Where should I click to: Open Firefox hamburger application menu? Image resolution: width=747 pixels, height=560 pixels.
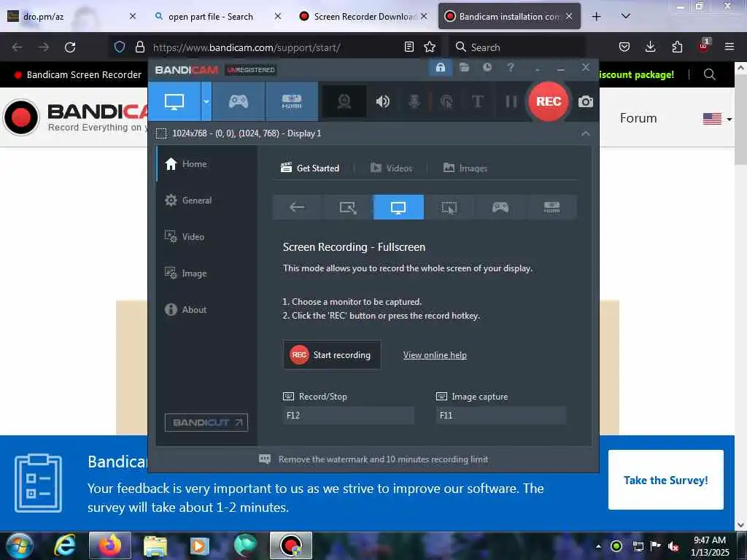[x=729, y=47]
